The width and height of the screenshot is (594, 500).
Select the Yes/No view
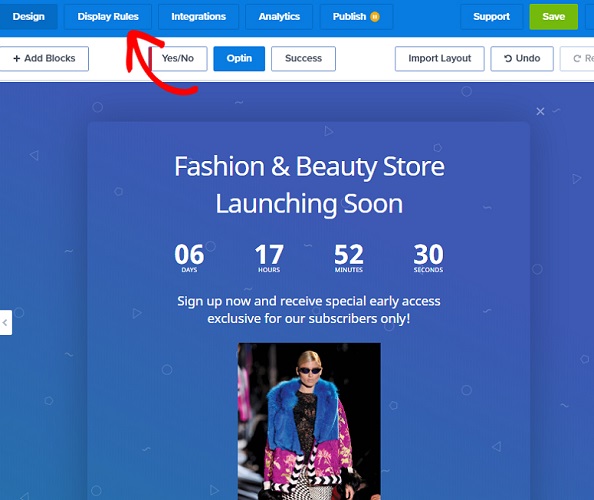pyautogui.click(x=178, y=59)
